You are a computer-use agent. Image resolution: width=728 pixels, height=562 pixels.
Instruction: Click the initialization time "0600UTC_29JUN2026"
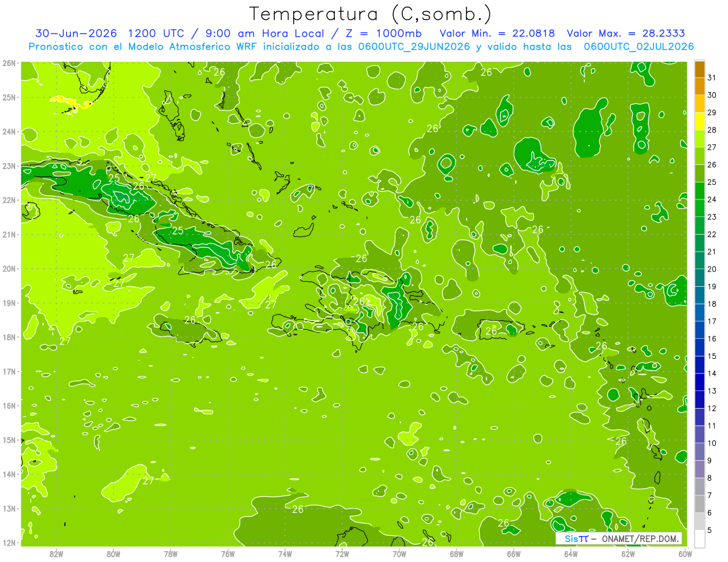(x=414, y=47)
